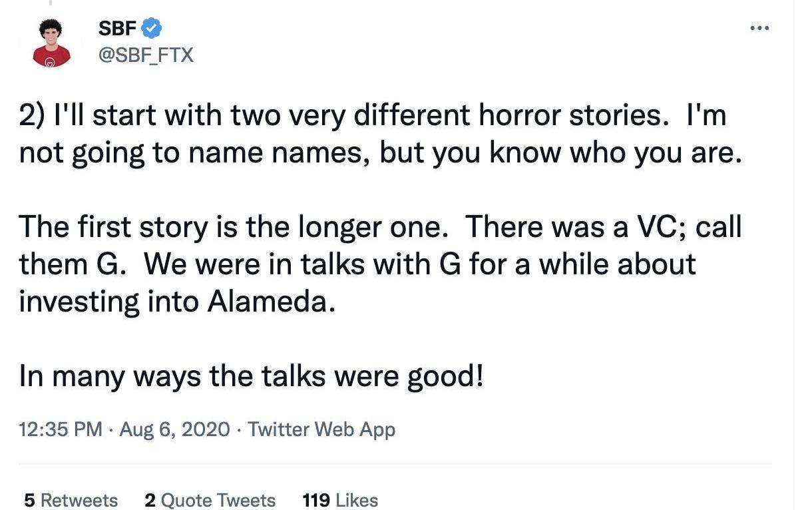Image resolution: width=812 pixels, height=510 pixels.
Task: Show the 119 Likes list
Action: point(339,500)
